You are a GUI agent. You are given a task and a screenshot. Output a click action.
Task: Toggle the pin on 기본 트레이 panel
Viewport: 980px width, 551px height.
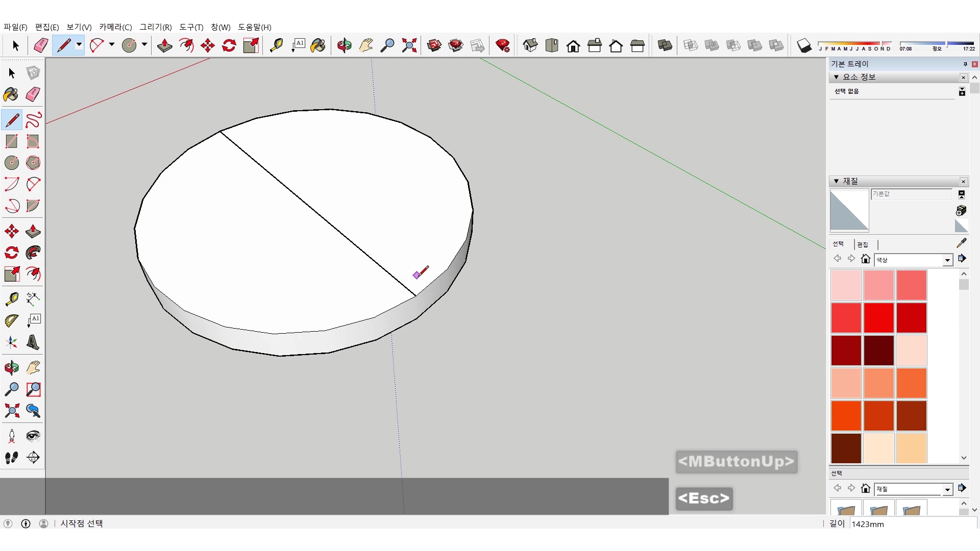[965, 64]
